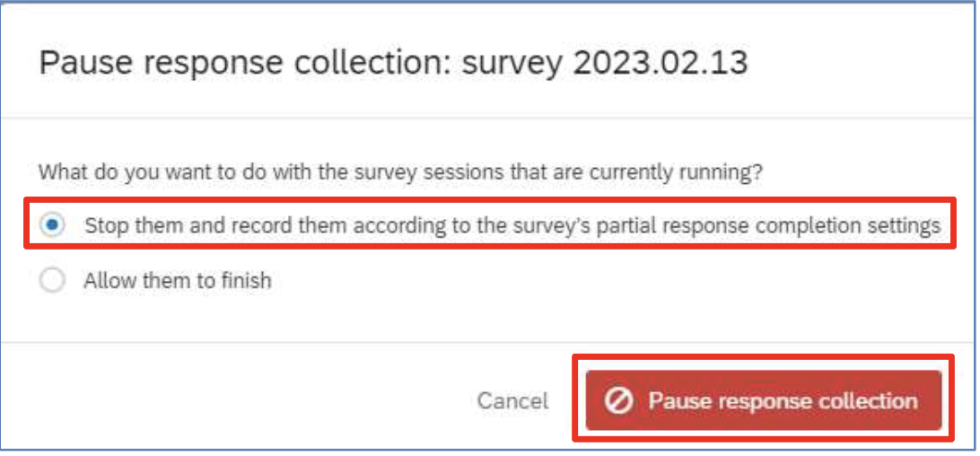Click the 'Pause response collection' button label text

coord(783,401)
